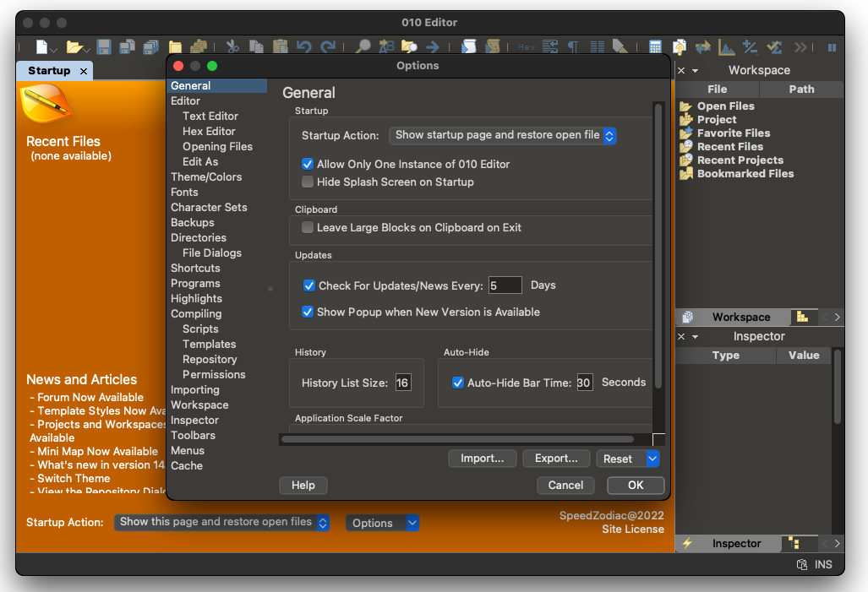Open the Calculator tool icon
Viewport: 868px width, 592px height.
(x=655, y=47)
